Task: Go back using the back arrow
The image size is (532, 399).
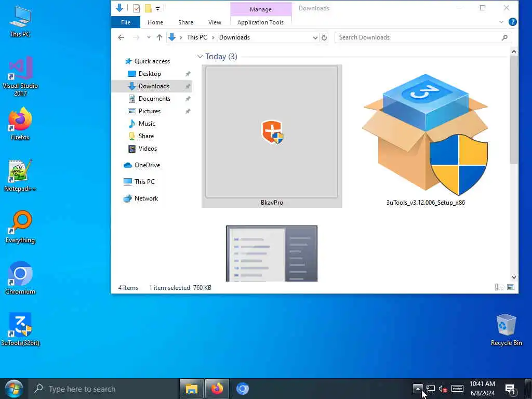Action: coord(121,37)
